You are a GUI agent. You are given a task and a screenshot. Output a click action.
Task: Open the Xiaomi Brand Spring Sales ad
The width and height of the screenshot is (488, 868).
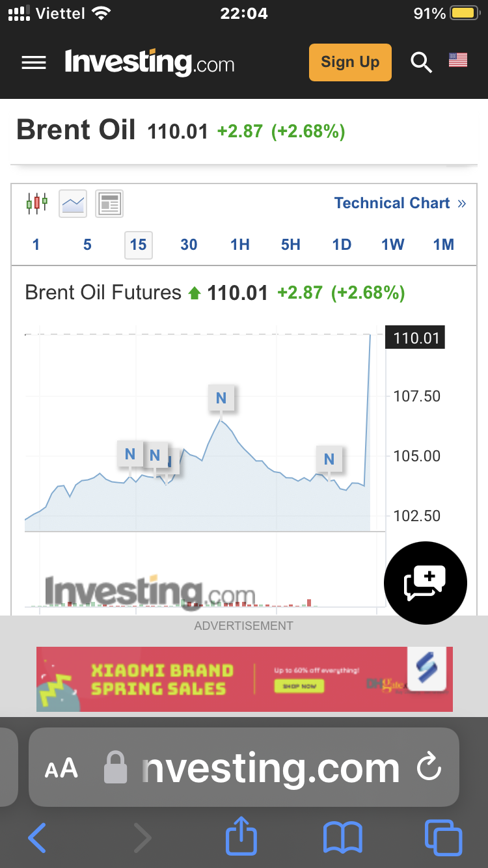[x=244, y=679]
